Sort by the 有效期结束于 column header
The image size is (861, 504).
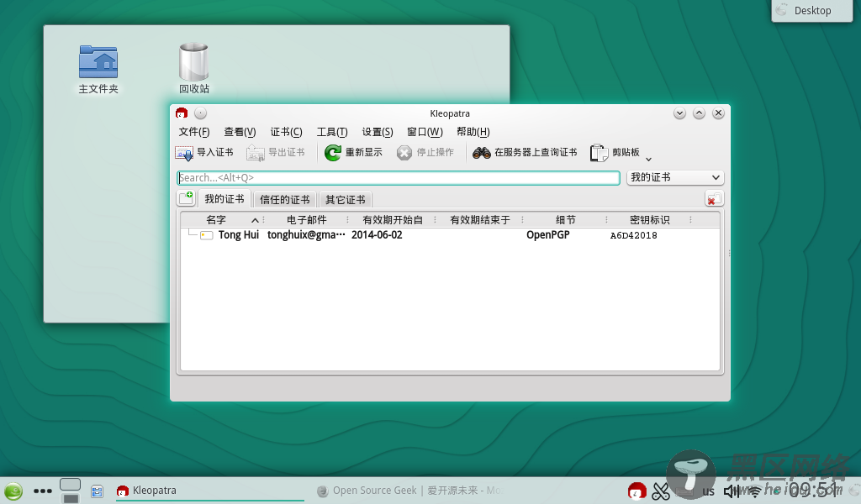pos(479,220)
